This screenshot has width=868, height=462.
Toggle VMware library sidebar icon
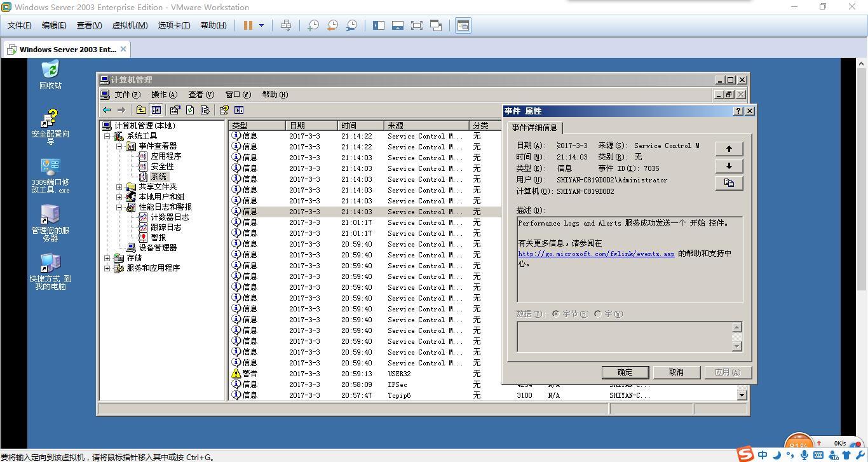(x=379, y=25)
